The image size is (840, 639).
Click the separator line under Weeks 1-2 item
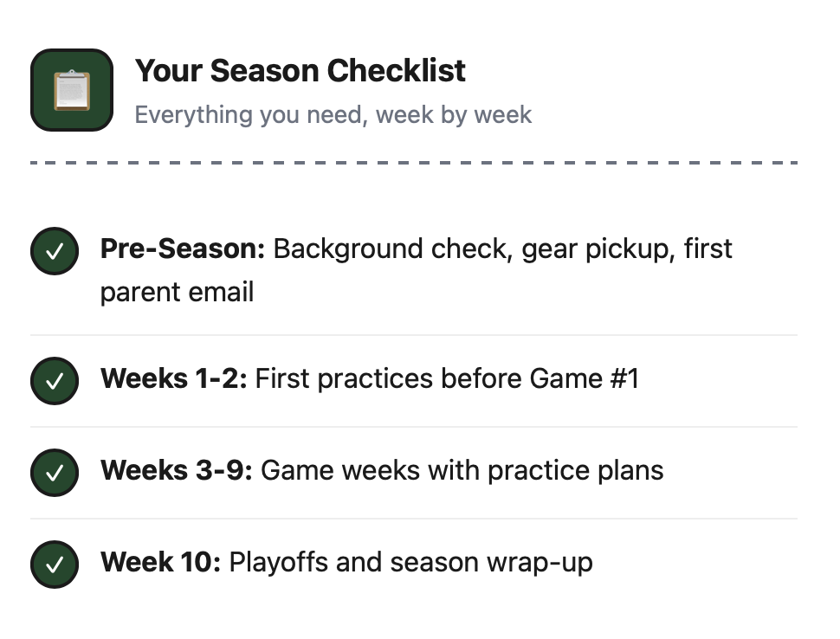pyautogui.click(x=414, y=427)
